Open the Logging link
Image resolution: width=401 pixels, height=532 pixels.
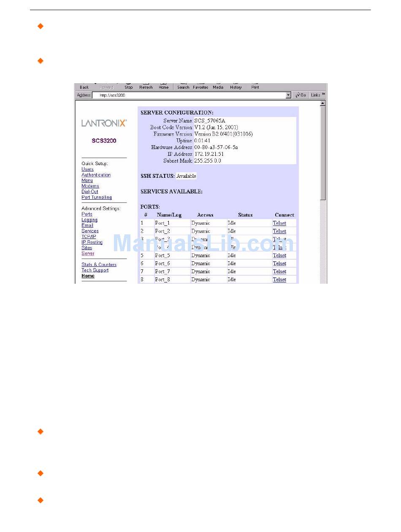pyautogui.click(x=89, y=220)
